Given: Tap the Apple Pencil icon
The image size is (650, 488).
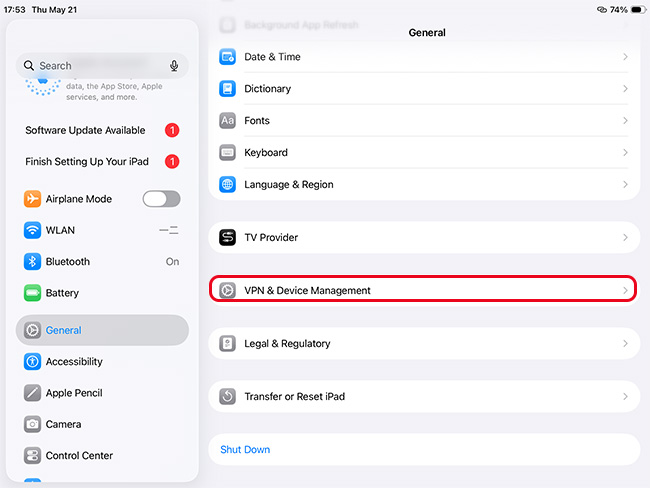Looking at the screenshot, I should pos(32,393).
